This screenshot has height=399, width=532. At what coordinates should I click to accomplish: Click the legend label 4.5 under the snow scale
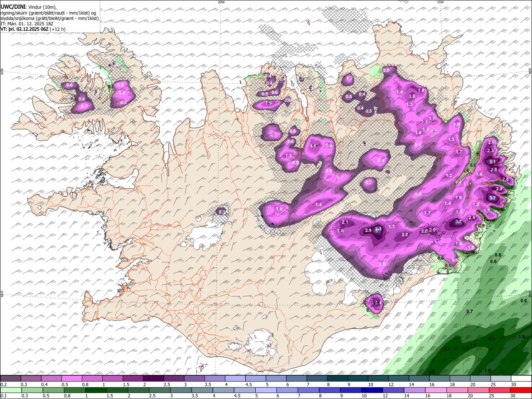tap(249, 384)
